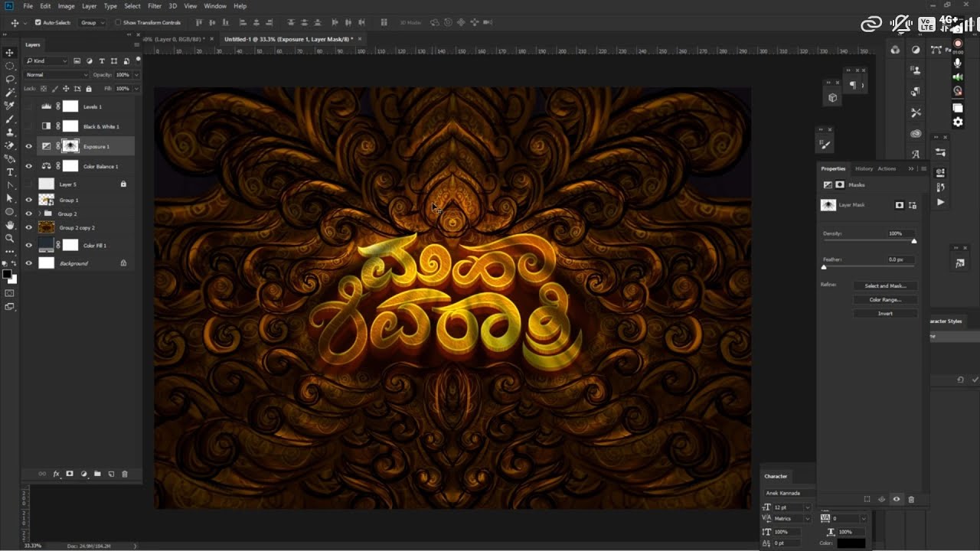980x551 pixels.
Task: Show the Levels 1 layer
Action: [x=29, y=106]
